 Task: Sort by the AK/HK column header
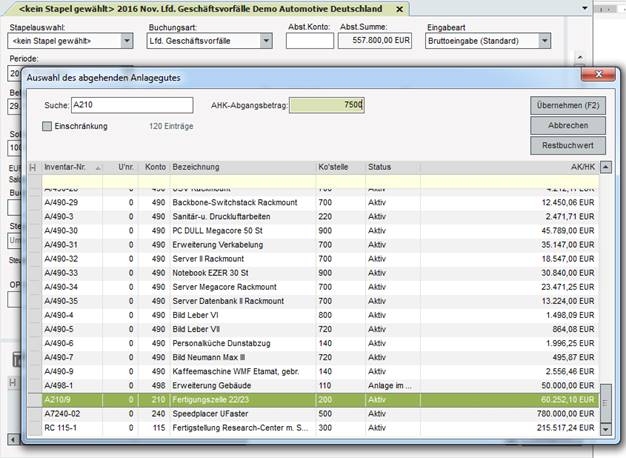click(x=509, y=167)
